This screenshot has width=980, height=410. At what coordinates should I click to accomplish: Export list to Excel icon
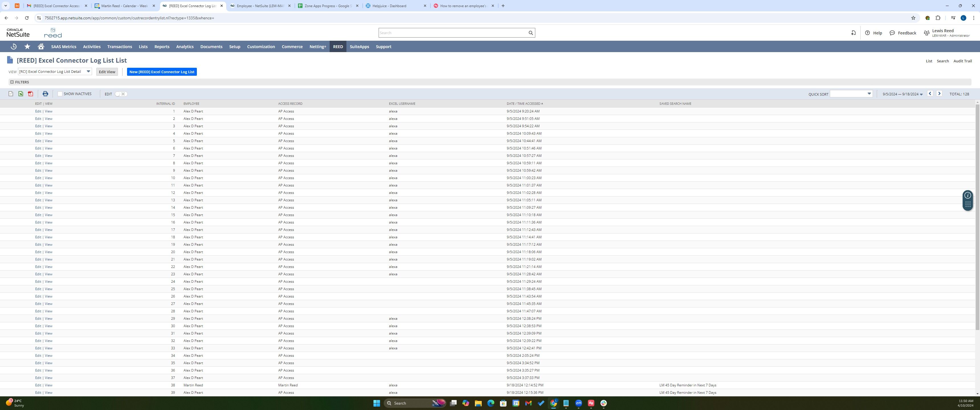click(21, 94)
